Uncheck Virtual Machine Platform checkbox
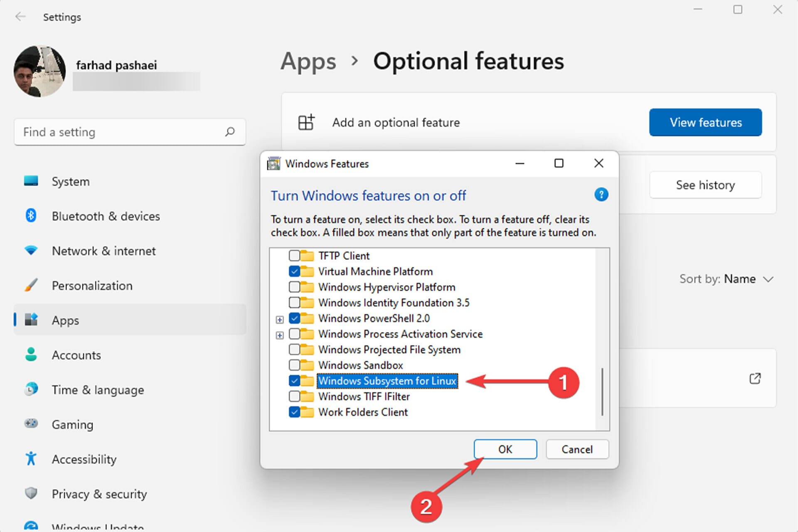This screenshot has height=532, width=798. pyautogui.click(x=294, y=271)
